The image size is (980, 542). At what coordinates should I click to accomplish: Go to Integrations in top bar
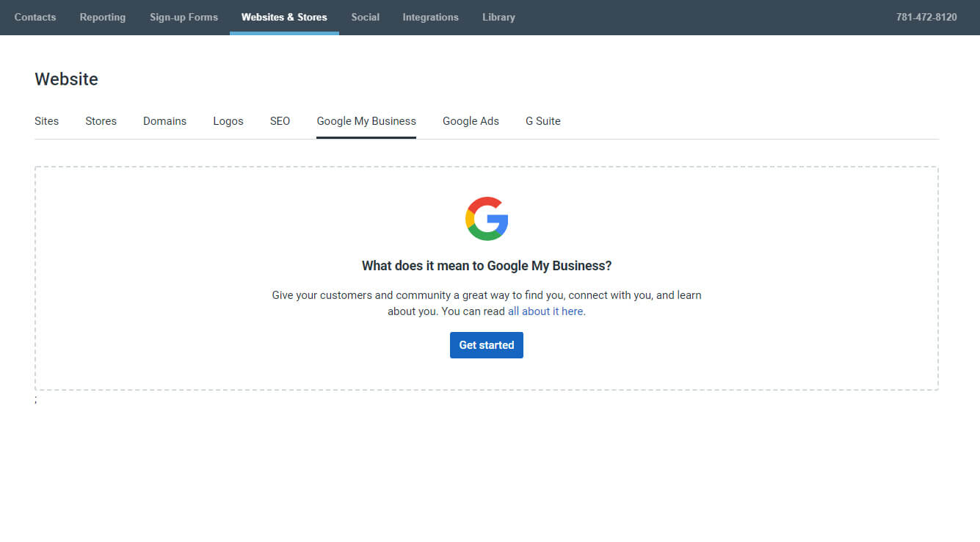click(x=430, y=17)
